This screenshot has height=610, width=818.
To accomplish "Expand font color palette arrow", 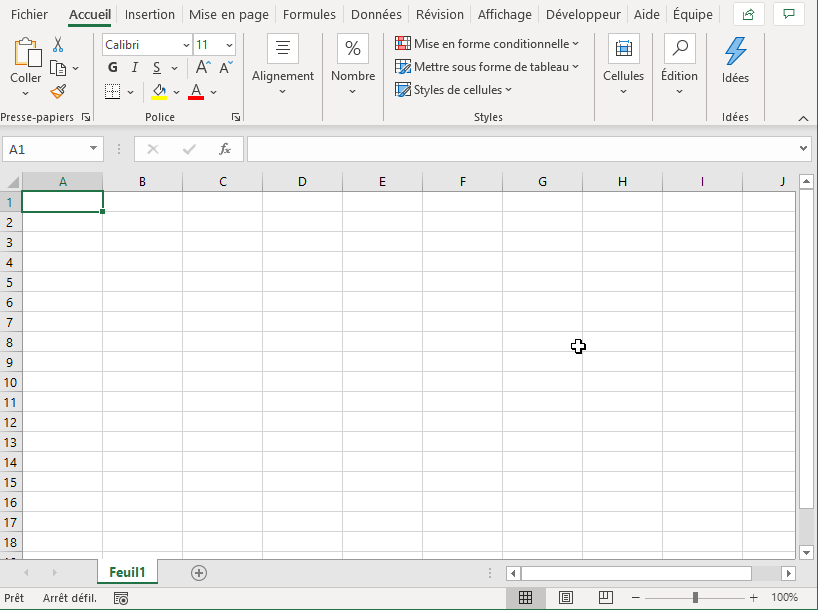I will pos(213,92).
